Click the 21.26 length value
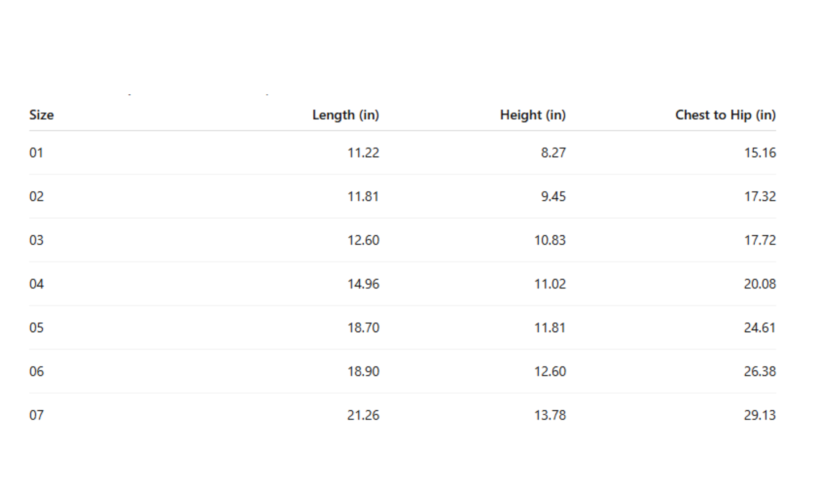This screenshot has height=504, width=840. [363, 415]
